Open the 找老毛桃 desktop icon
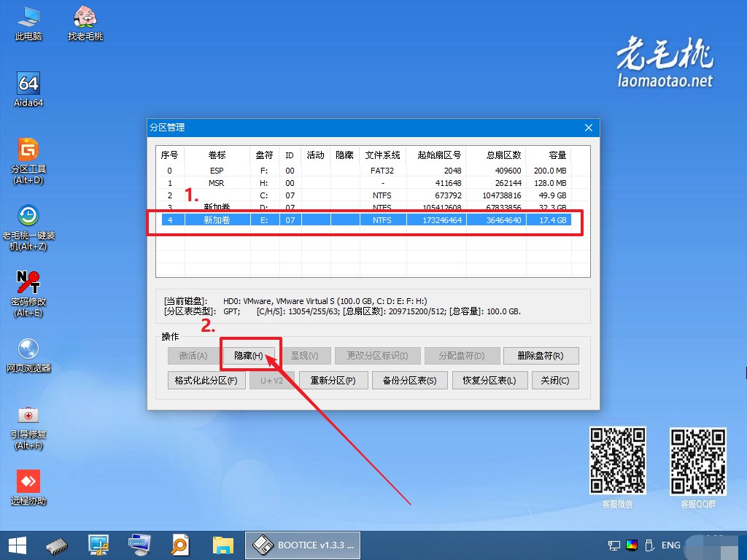 [85, 24]
